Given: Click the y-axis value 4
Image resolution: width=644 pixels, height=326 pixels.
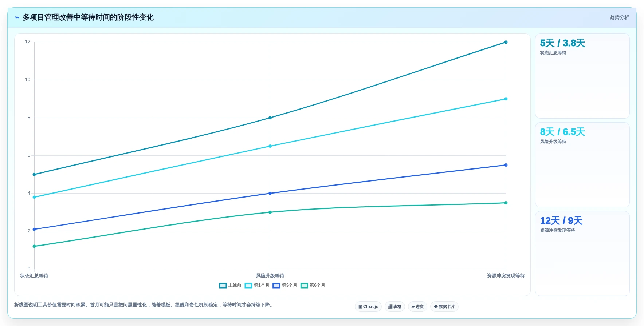Looking at the screenshot, I should (x=29, y=193).
